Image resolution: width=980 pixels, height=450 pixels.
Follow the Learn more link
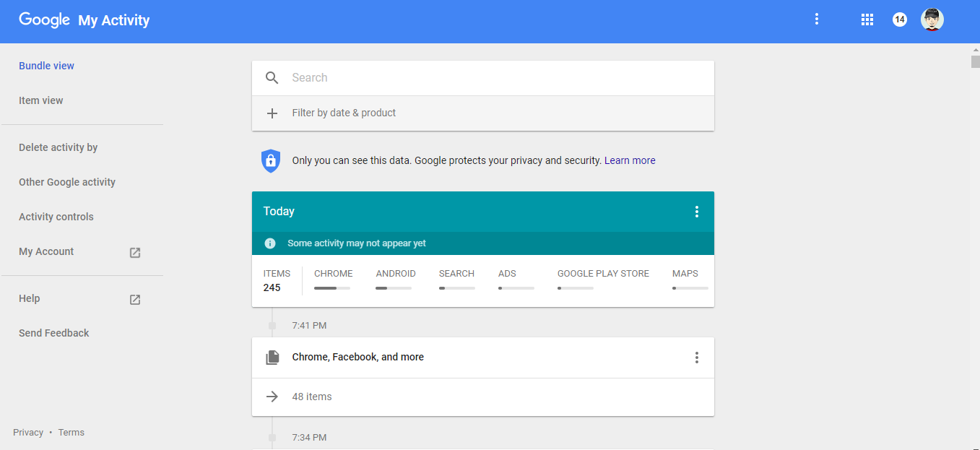click(630, 160)
